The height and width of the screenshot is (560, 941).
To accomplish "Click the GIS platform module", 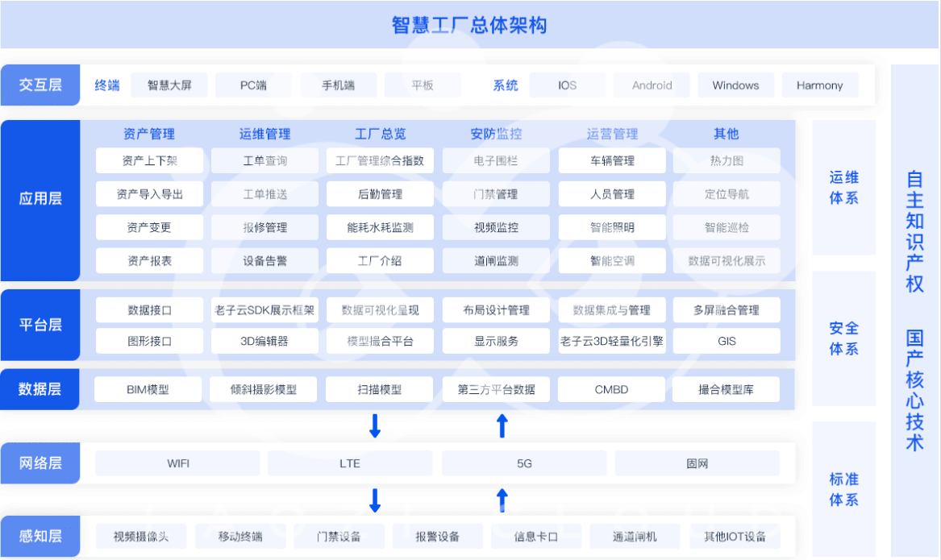I will (727, 340).
